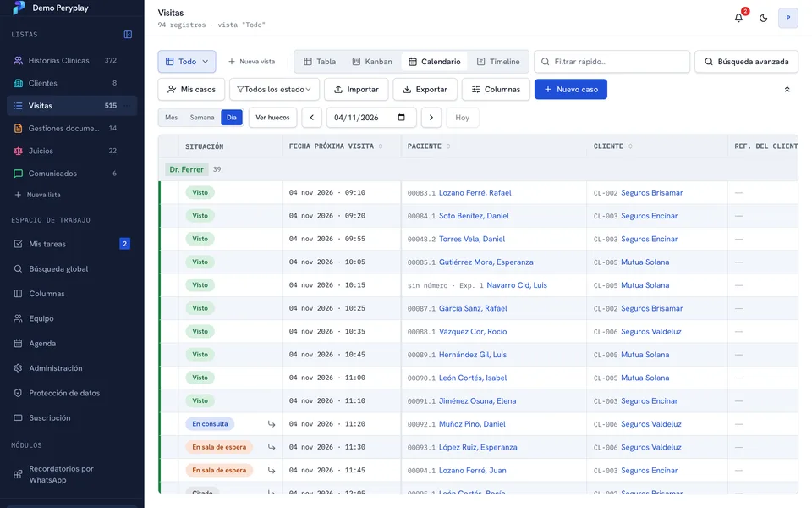
Task: Open Columnas configuration button
Action: 496,89
